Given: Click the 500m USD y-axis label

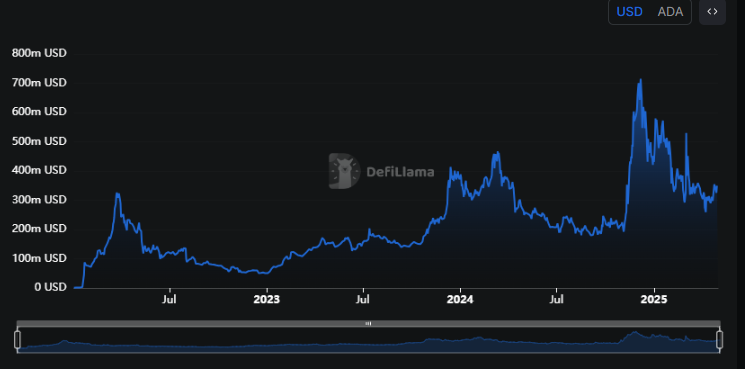Looking at the screenshot, I should tap(39, 141).
